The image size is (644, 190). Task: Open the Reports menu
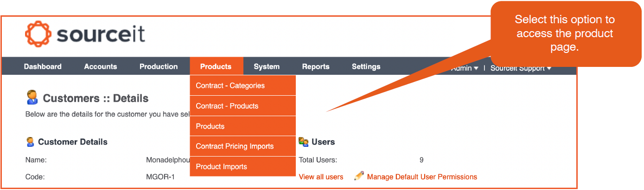pos(316,66)
